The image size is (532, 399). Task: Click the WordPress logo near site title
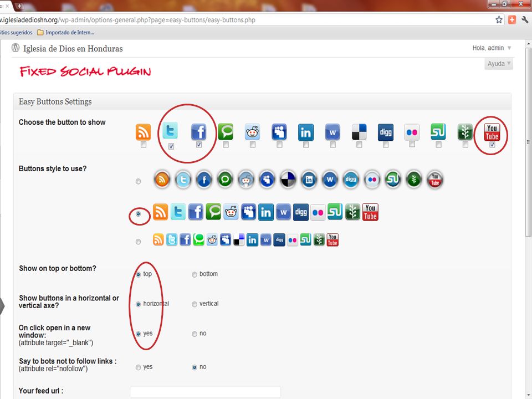(x=16, y=48)
